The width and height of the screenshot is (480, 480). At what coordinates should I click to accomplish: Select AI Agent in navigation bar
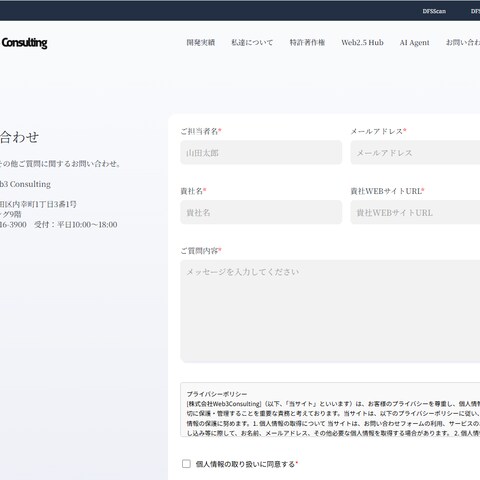414,43
